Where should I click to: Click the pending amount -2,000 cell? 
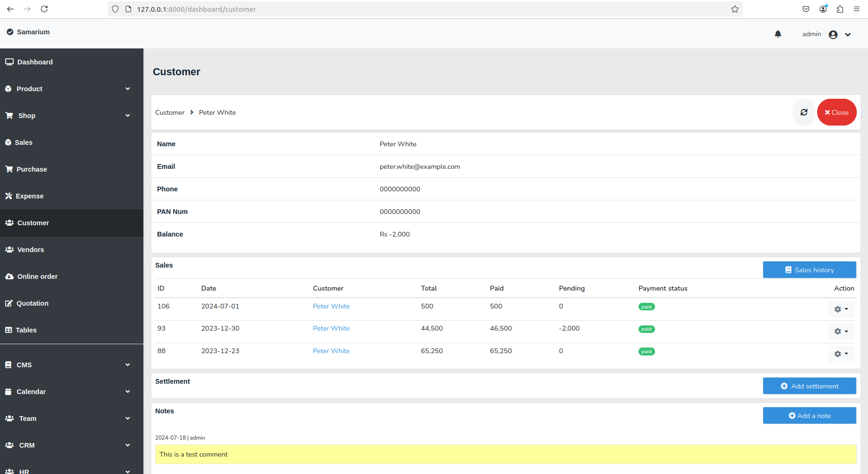569,328
